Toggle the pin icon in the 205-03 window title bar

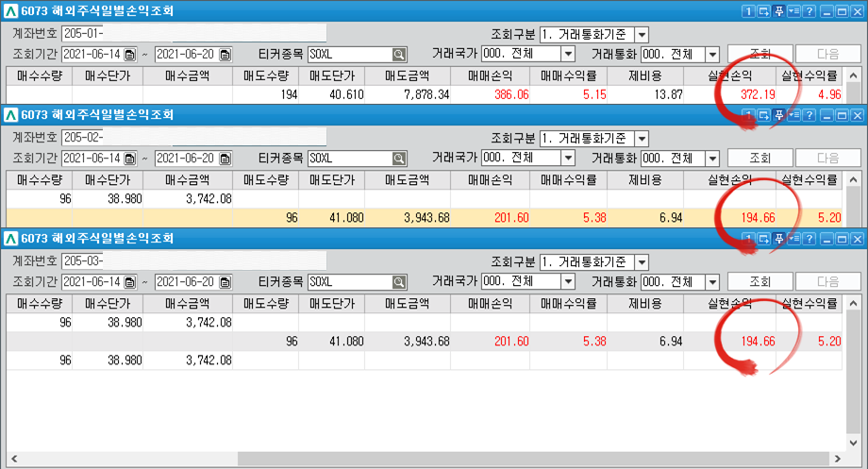click(779, 239)
